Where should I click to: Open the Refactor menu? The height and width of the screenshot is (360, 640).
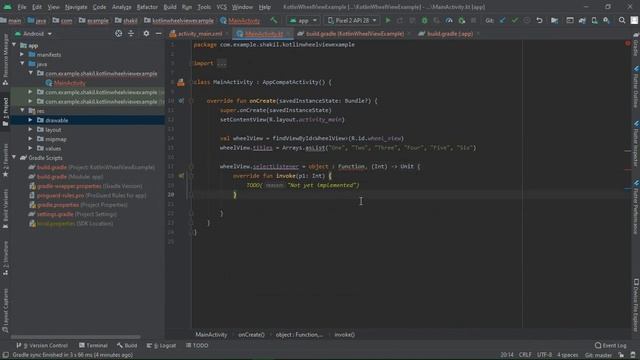pyautogui.click(x=147, y=7)
